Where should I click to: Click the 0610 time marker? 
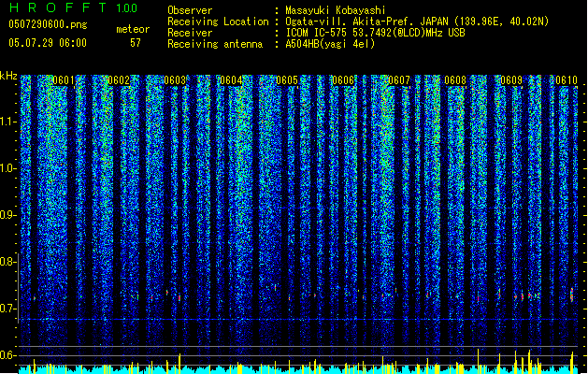coord(566,80)
